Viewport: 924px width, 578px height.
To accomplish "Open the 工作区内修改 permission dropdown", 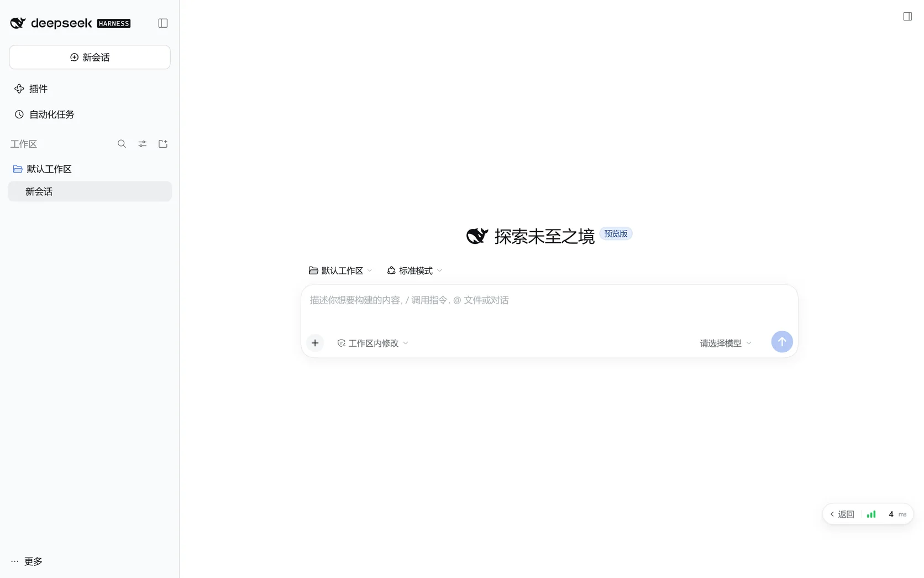I will point(373,343).
